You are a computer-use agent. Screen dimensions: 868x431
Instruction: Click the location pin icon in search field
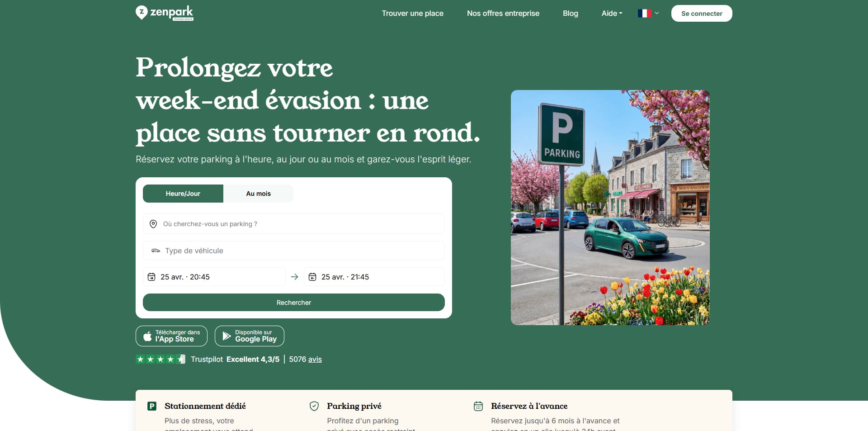[153, 224]
